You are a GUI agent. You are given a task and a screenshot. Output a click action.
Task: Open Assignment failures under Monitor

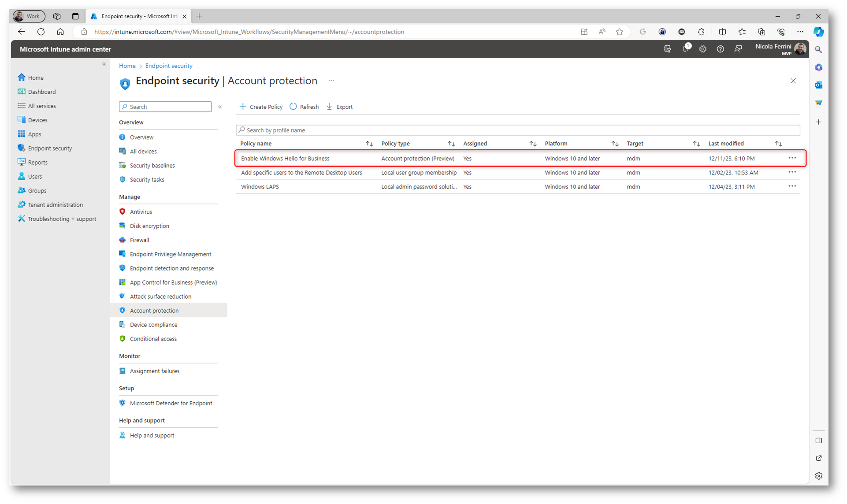(x=154, y=371)
